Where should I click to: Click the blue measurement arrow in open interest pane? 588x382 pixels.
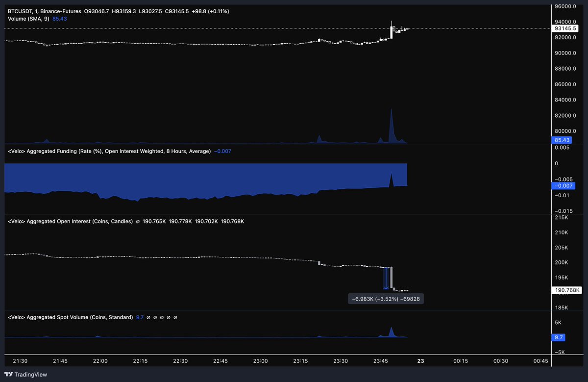tap(386, 278)
